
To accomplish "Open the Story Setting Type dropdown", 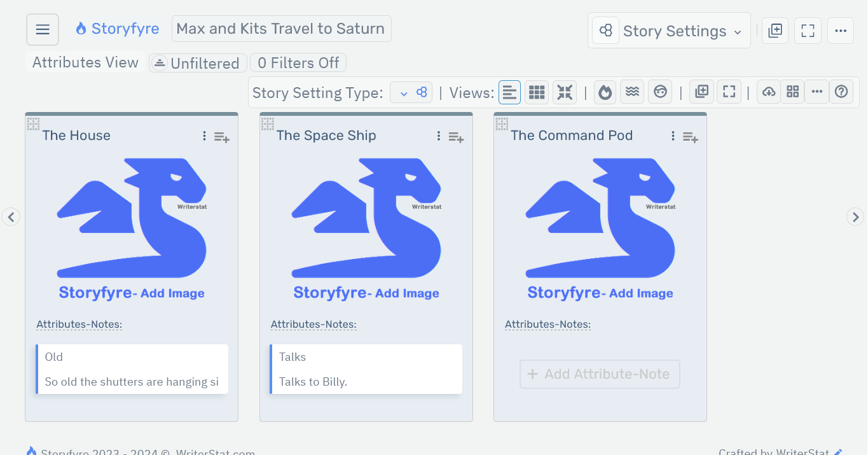I will point(411,92).
